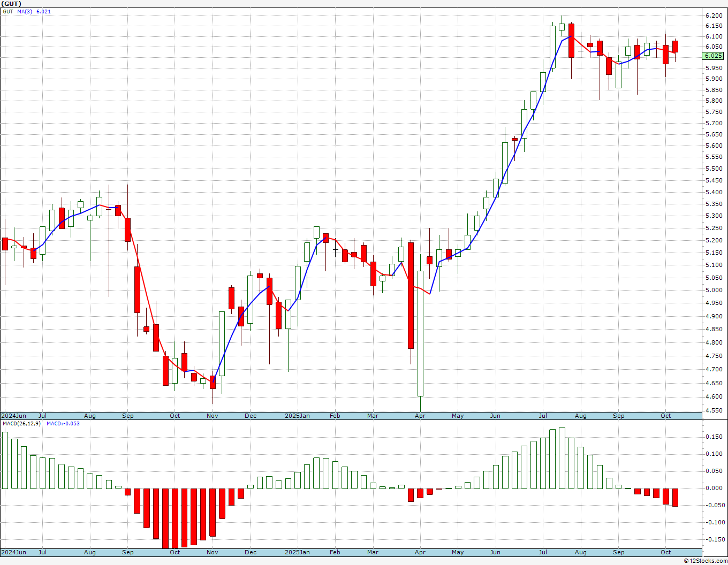Click the "MACD(26,12,9)" indicator label

[22, 424]
